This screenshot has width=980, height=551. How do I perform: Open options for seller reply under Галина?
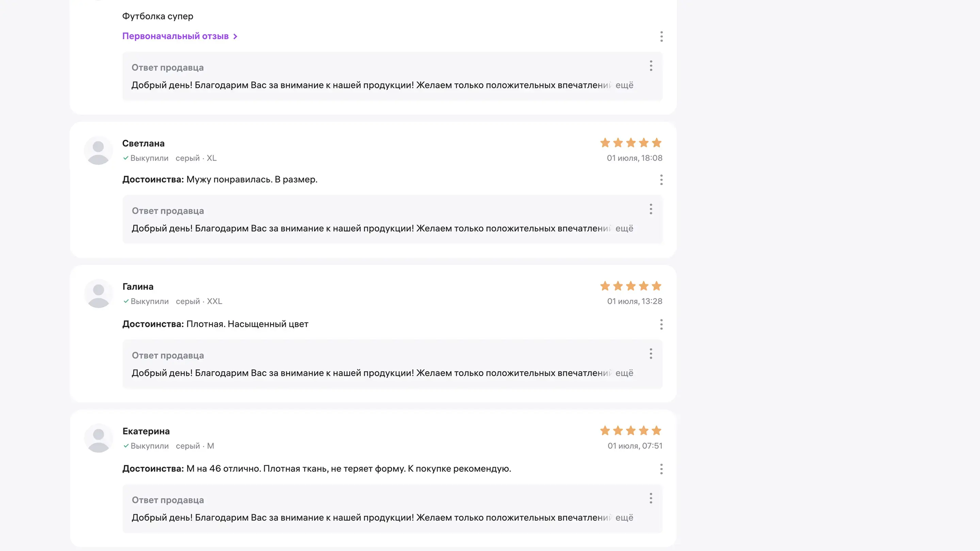[x=651, y=354]
